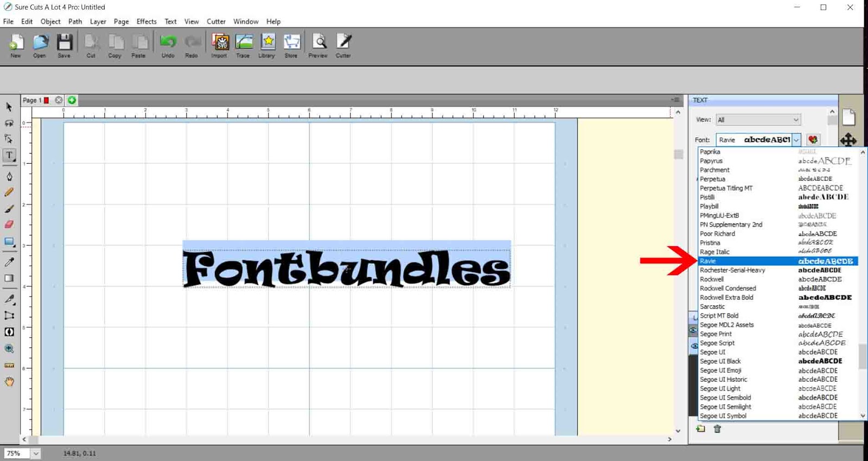Open the Library from the toolbar
Image resolution: width=868 pixels, height=461 pixels.
click(x=267, y=45)
